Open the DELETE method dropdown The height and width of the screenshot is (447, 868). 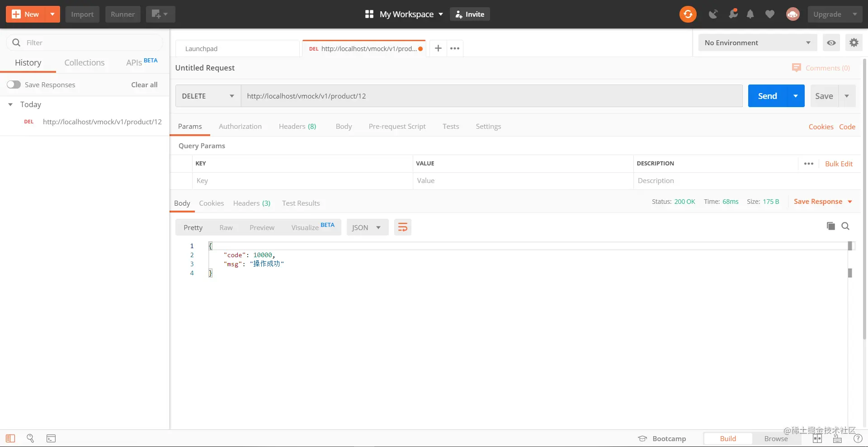click(x=208, y=96)
